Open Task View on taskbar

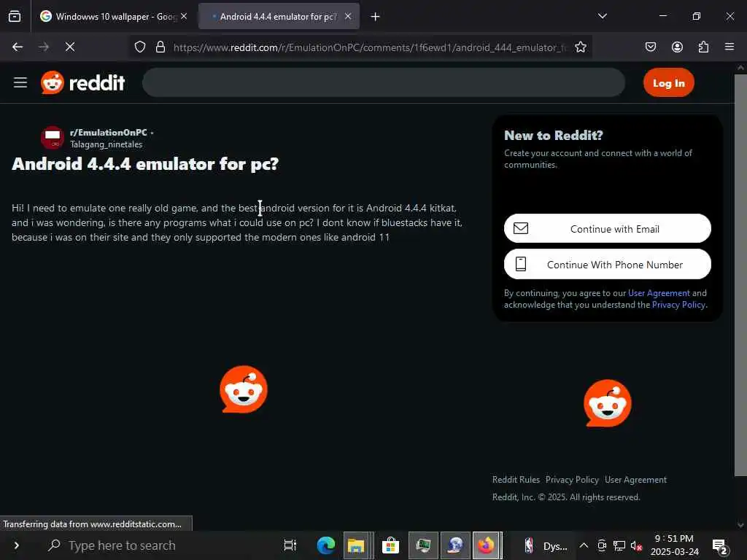pos(290,545)
